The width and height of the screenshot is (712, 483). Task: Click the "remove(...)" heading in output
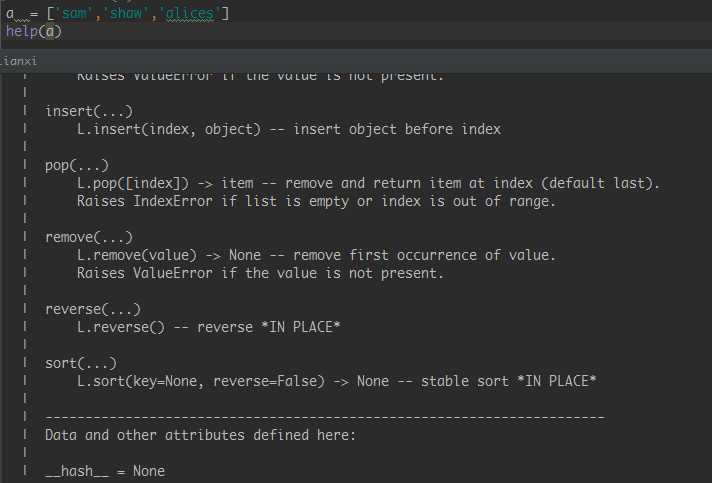(89, 237)
